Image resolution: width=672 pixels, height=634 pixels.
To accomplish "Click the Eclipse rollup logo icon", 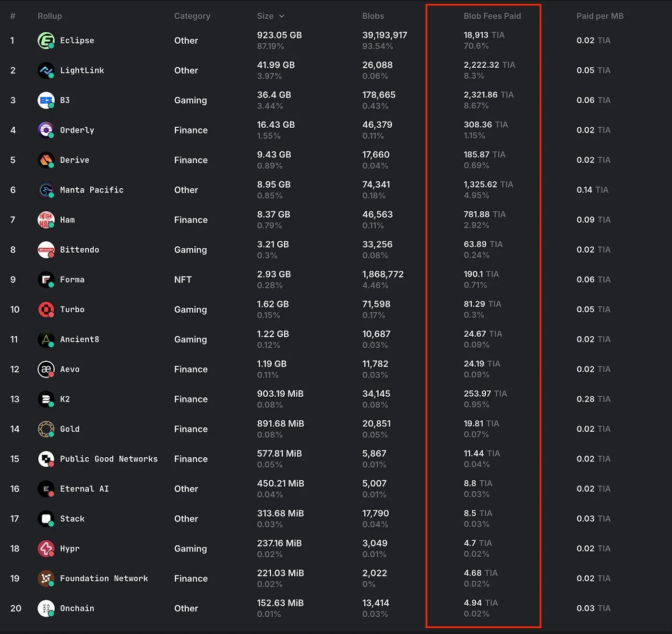I will (x=46, y=41).
